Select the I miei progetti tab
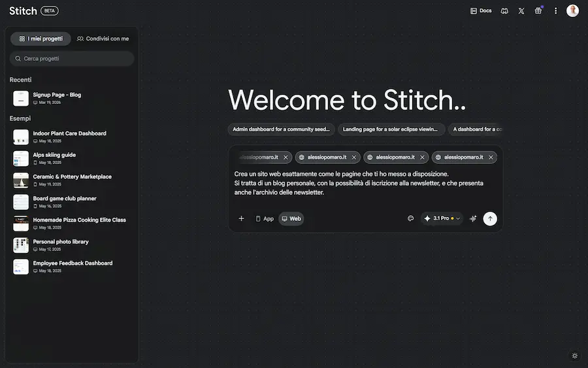The image size is (588, 368). point(41,39)
